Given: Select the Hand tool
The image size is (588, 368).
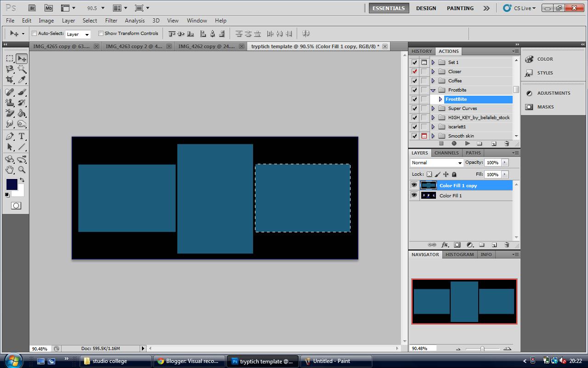Looking at the screenshot, I should pos(9,169).
